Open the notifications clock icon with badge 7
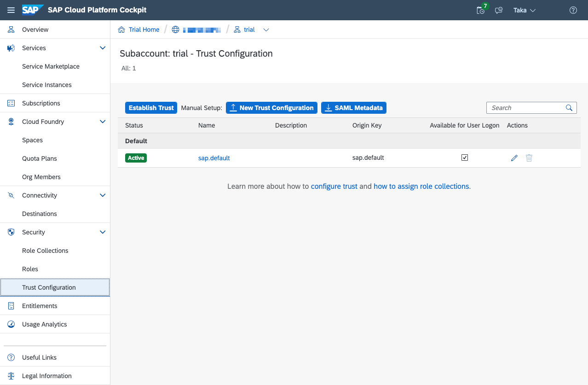Screen dimensions: 588x385 pyautogui.click(x=481, y=10)
